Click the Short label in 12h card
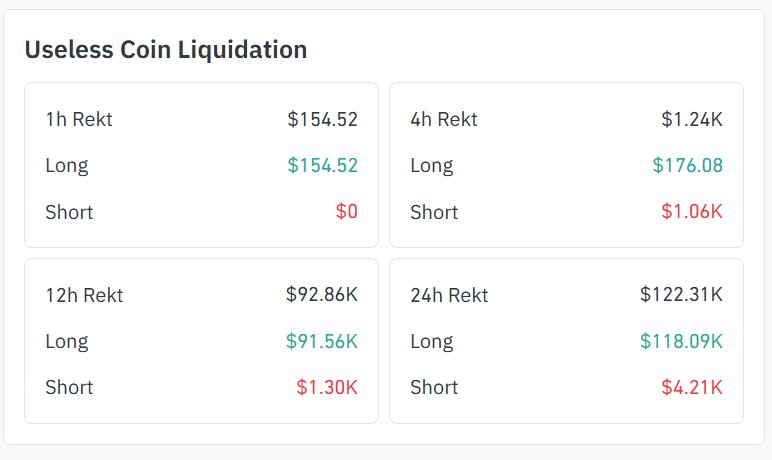The width and height of the screenshot is (772, 460). (x=69, y=387)
